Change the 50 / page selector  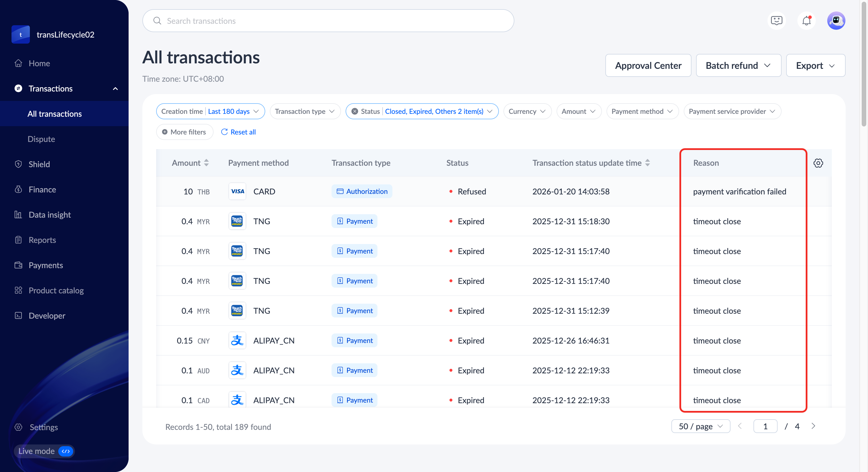coord(701,426)
